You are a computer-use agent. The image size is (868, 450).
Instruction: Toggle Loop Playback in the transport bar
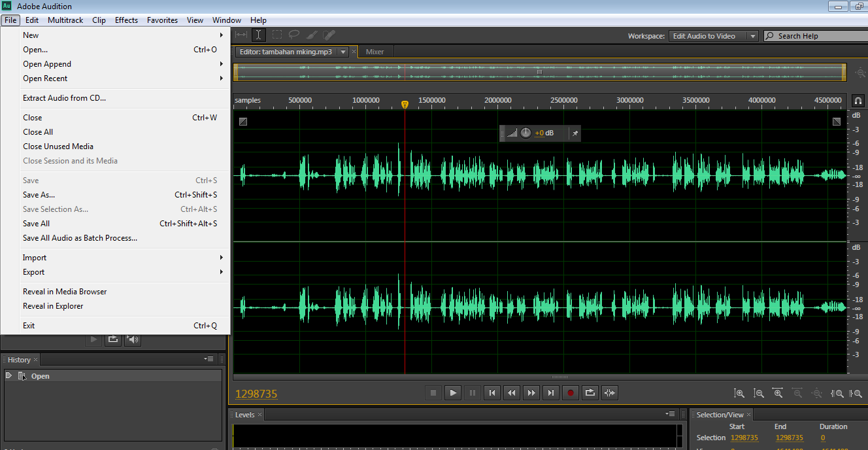(x=590, y=392)
